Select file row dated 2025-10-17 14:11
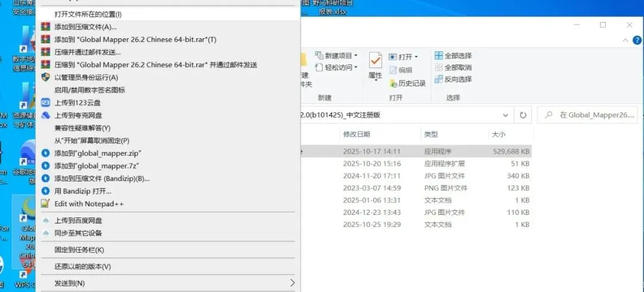Screen dimensions: 644x292 point(416,151)
